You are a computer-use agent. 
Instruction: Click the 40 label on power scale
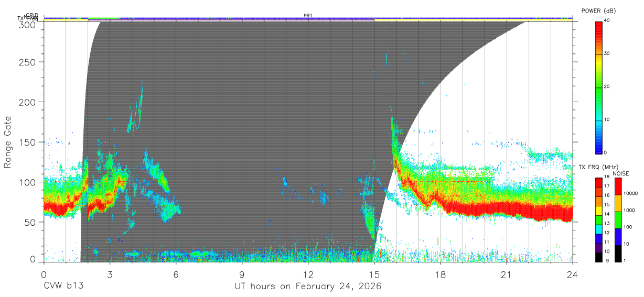click(607, 21)
